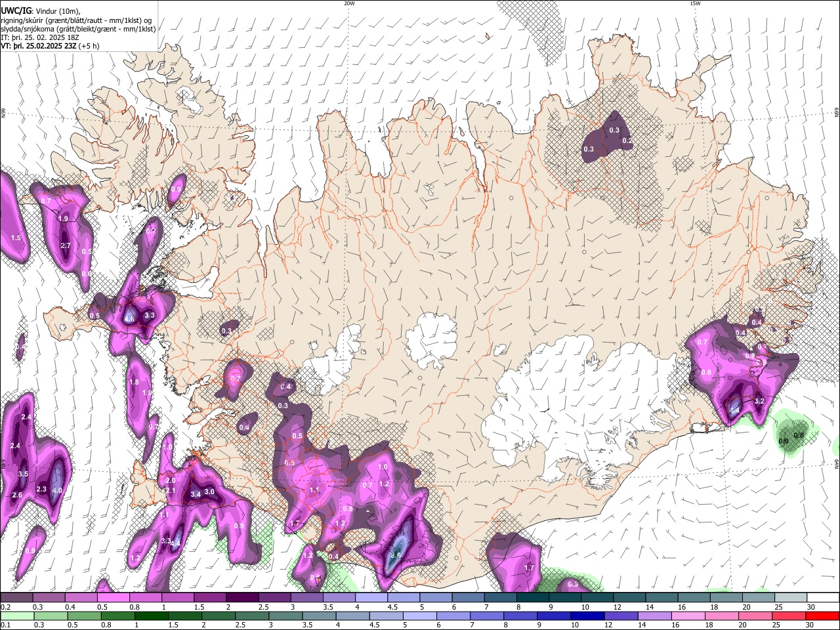The width and height of the screenshot is (840, 630).
Task: Click the 64N latitude label on right edge
Action: [x=837, y=463]
